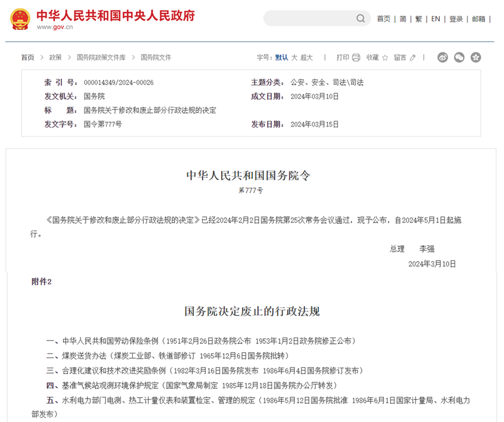Go to 首页 in breadcrumb

pos(27,58)
